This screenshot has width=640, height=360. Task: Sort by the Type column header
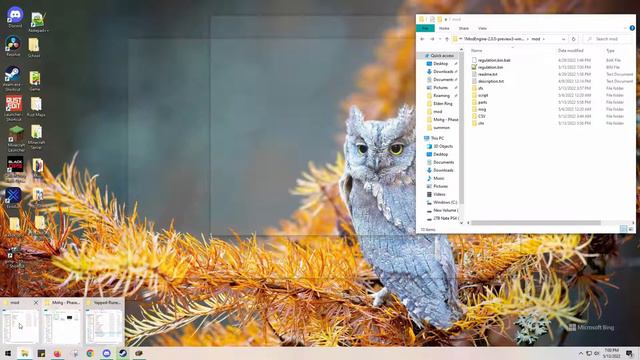coord(610,51)
